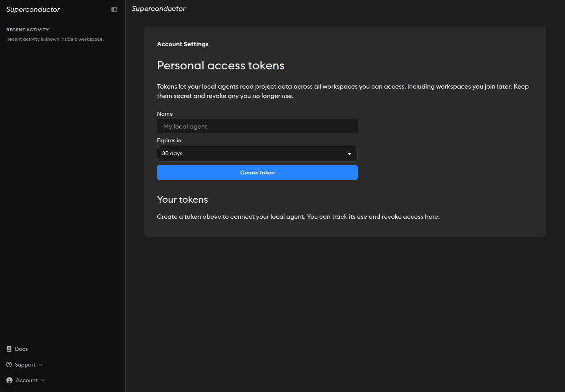This screenshot has height=392, width=565.
Task: Open the Docs link in the sidebar
Action: pyautogui.click(x=21, y=349)
